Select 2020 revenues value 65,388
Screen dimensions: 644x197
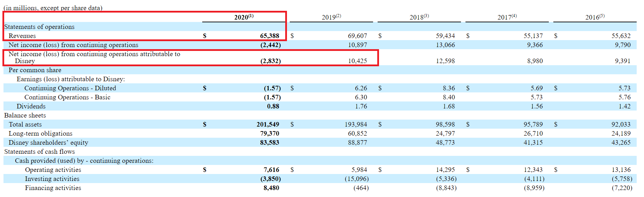pos(270,36)
